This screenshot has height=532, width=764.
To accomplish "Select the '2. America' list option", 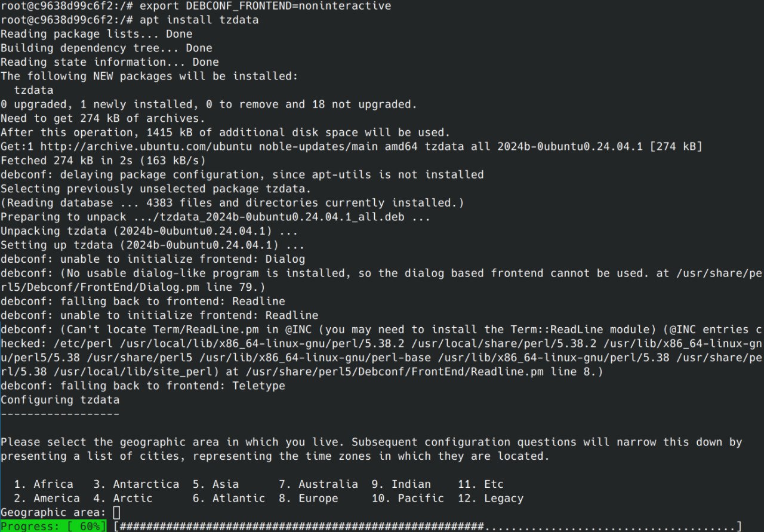I will click(47, 498).
